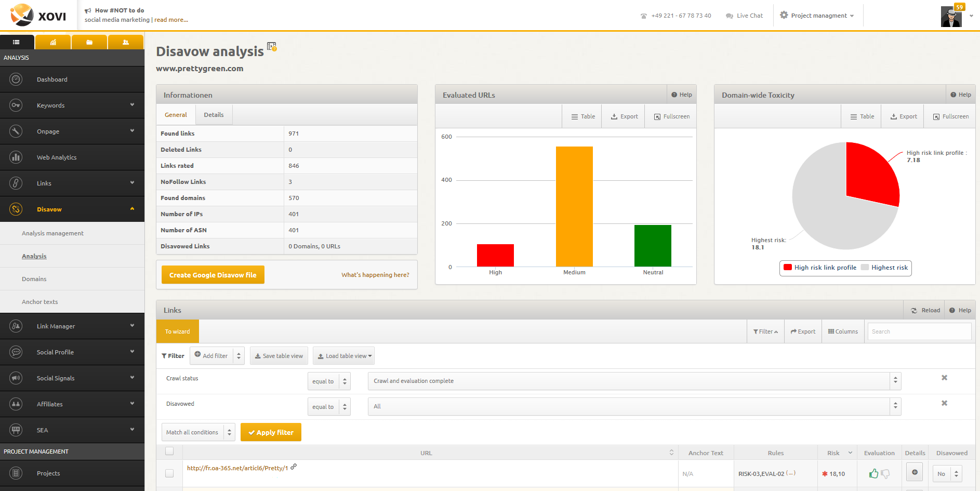Click the Links table Search field
980x491 pixels.
(919, 331)
